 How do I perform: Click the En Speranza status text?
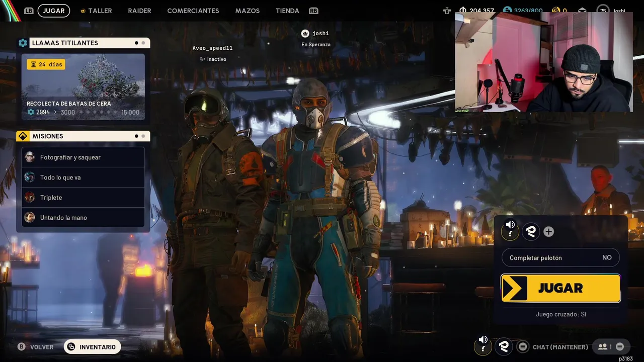[316, 44]
